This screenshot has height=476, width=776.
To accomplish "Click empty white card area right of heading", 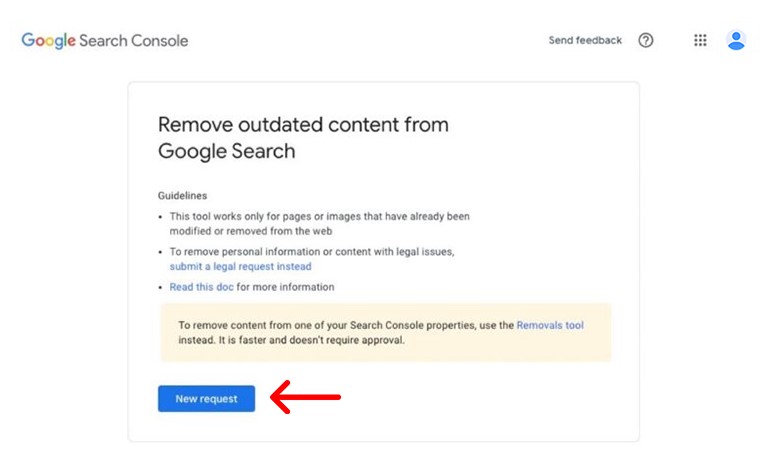I will coord(542,139).
